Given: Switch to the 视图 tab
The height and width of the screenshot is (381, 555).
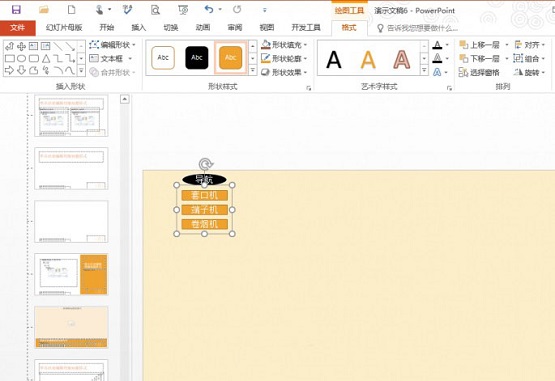Looking at the screenshot, I should click(x=267, y=28).
